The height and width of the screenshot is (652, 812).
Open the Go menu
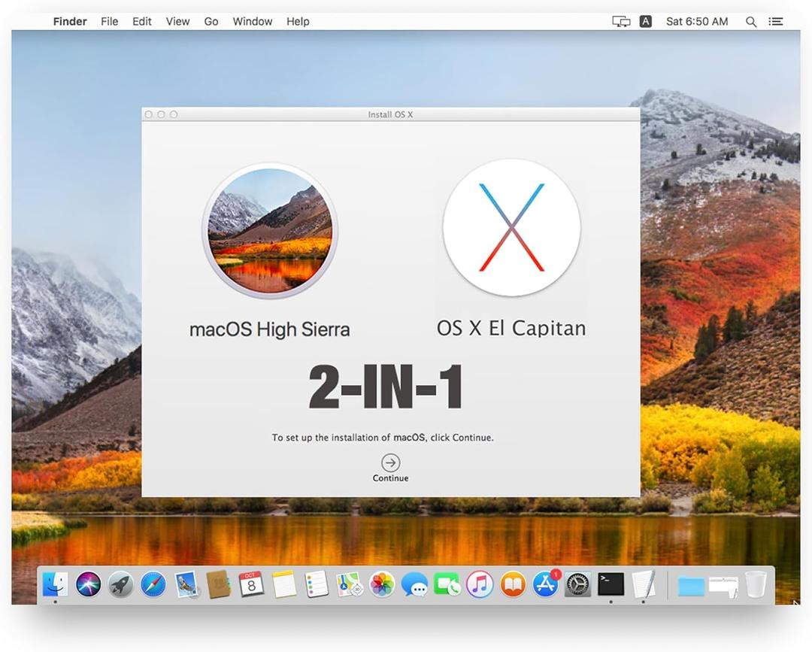click(x=211, y=21)
